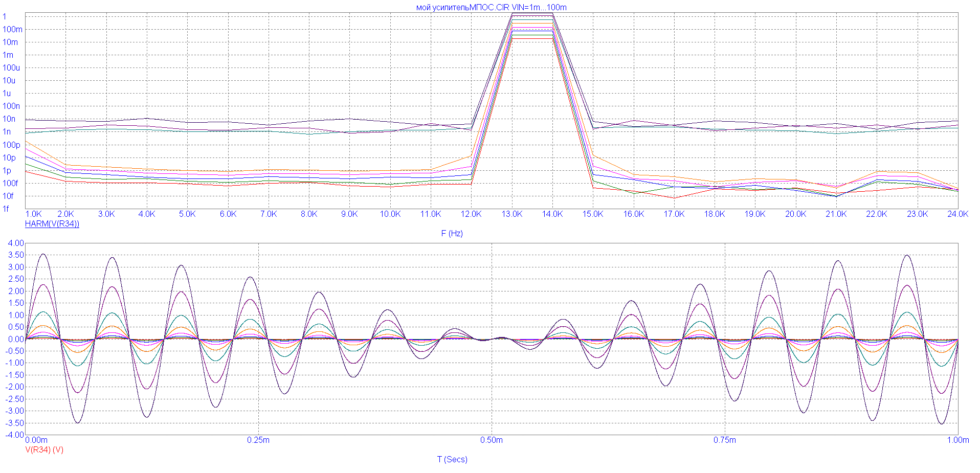The height and width of the screenshot is (473, 980).
Task: Click the 1f amplitude tick label
Action: pyautogui.click(x=6, y=209)
